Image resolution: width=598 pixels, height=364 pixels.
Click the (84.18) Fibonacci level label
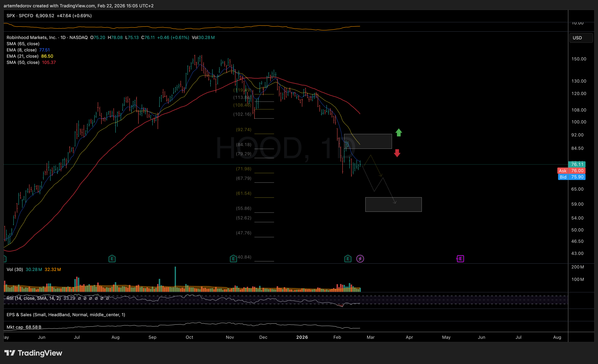244,145
